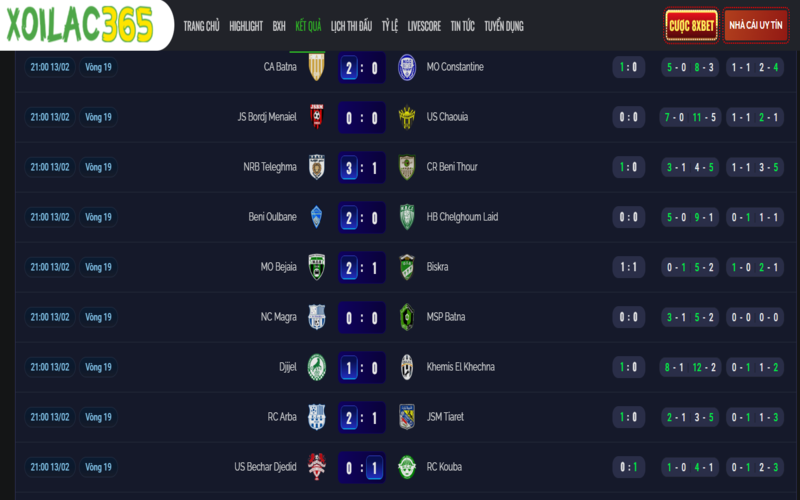Click the JS Bordj Menaiel team crest
This screenshot has width=800, height=500.
(x=316, y=117)
